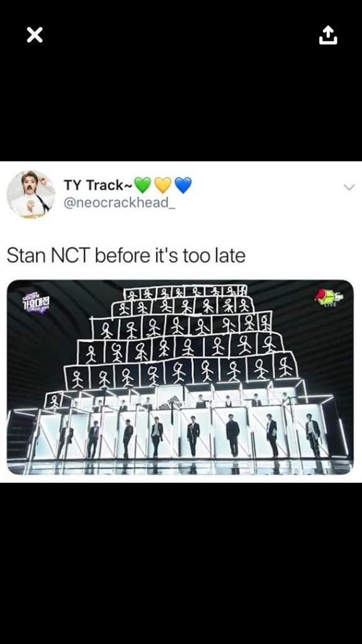Open the tweet options chevron
Image resolution: width=362 pixels, height=644 pixels.
(349, 187)
